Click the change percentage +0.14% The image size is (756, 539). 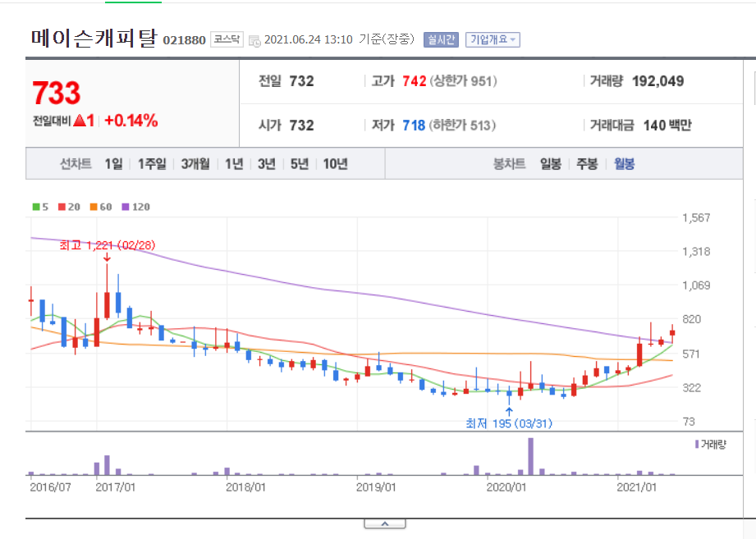131,121
